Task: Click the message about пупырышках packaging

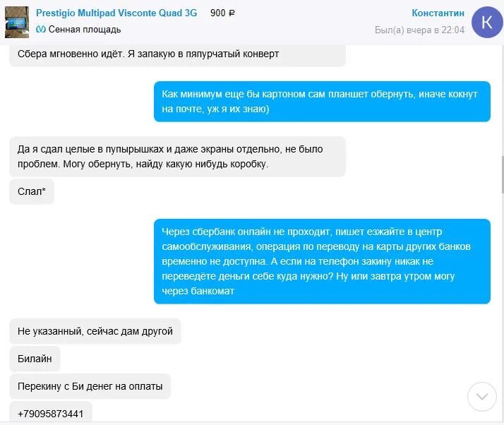Action: pyautogui.click(x=177, y=157)
